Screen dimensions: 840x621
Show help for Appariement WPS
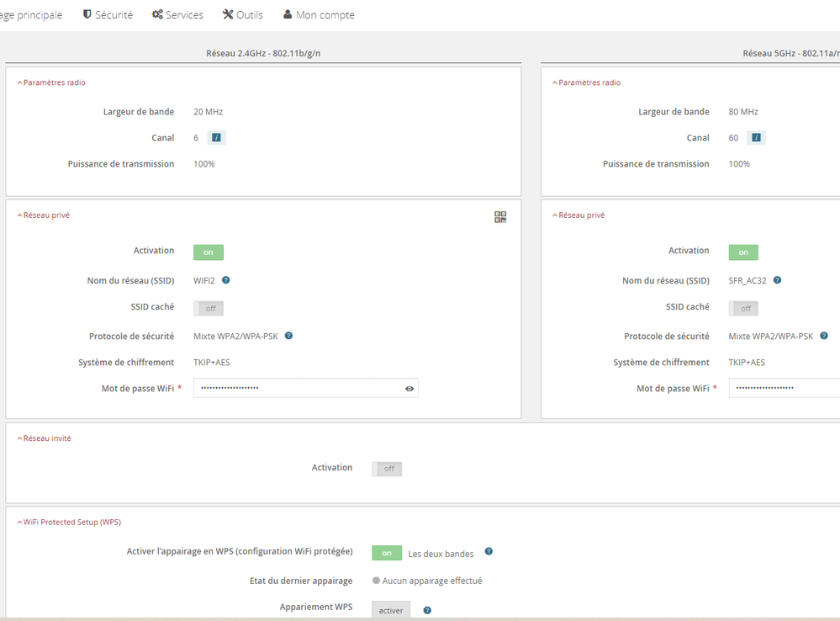427,610
